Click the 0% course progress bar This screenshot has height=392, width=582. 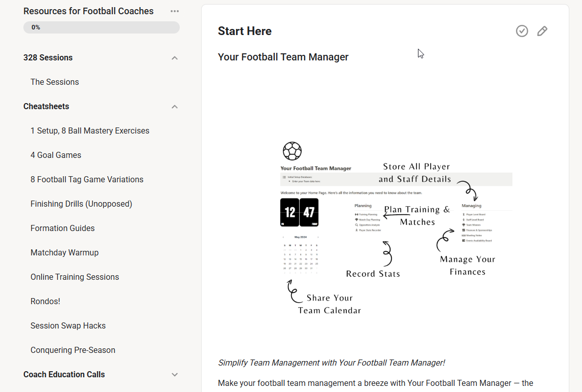point(102,27)
